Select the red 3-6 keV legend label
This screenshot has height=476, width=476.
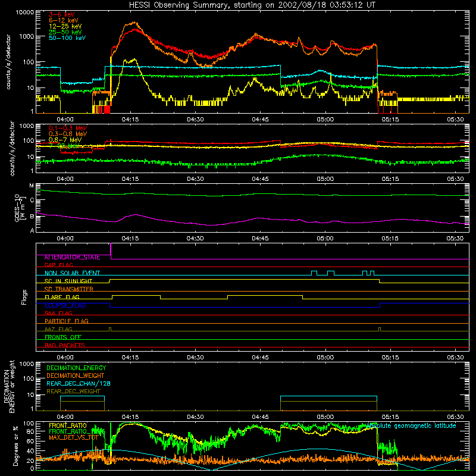click(x=62, y=14)
